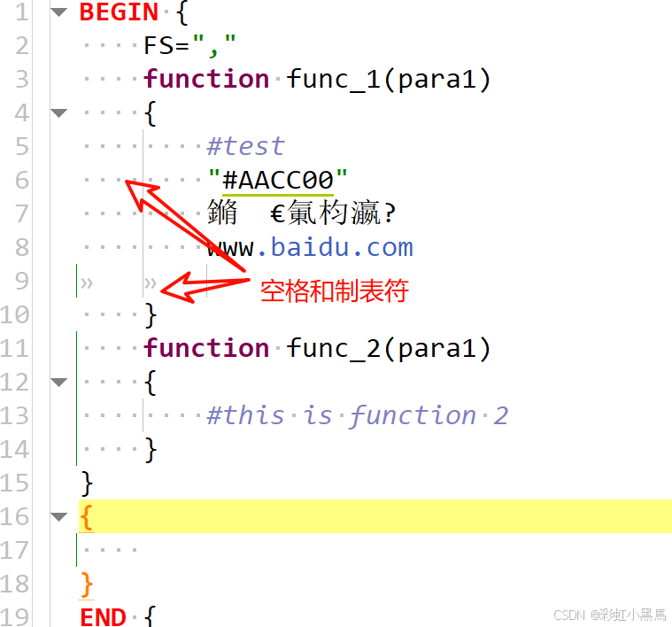Select line number 9 in gutter
The width and height of the screenshot is (672, 627).
[21, 282]
